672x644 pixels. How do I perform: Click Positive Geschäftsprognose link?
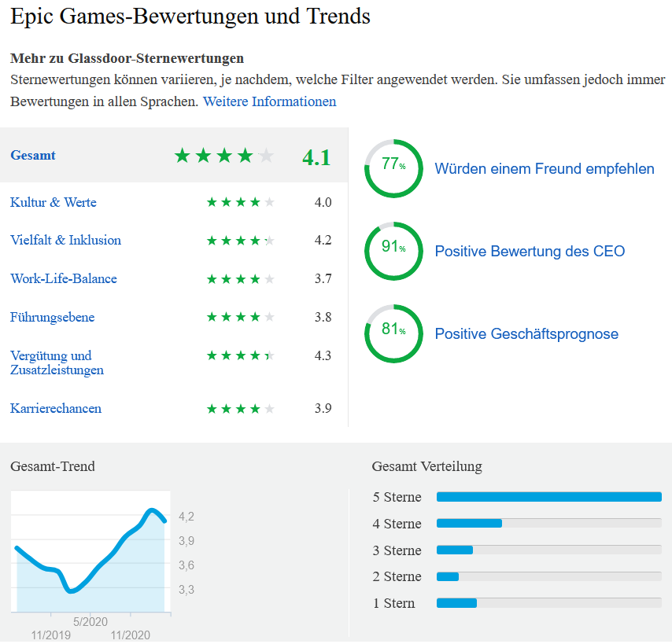tap(526, 334)
